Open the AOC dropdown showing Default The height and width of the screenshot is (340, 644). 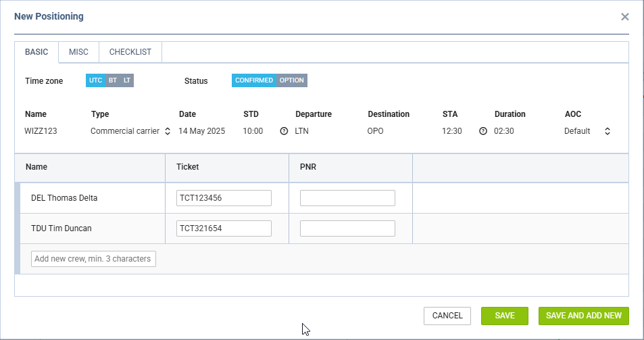click(x=587, y=131)
